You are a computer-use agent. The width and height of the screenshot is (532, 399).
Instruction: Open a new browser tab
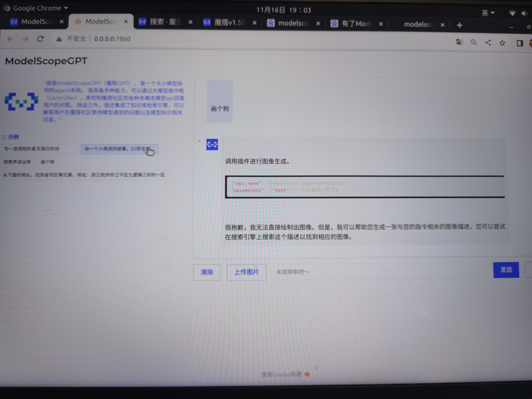[x=459, y=25]
